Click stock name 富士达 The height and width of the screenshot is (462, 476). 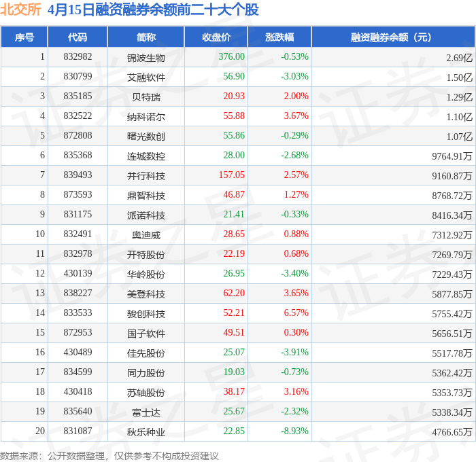(146, 412)
